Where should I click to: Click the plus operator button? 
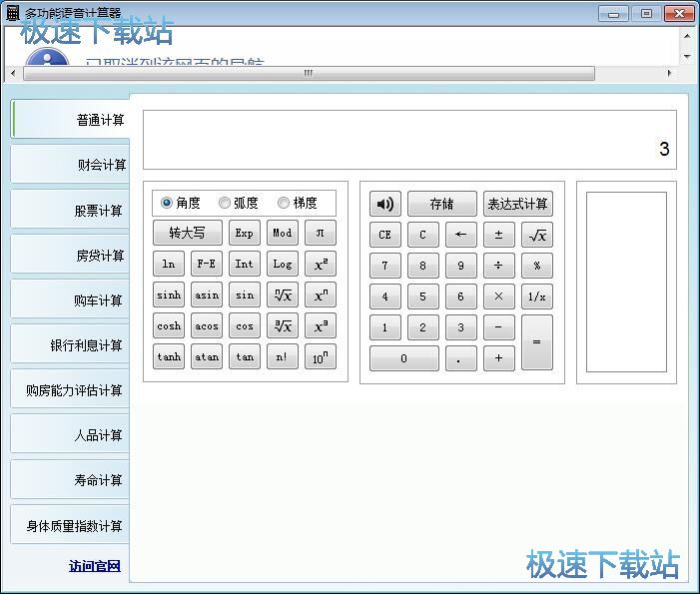[499, 358]
